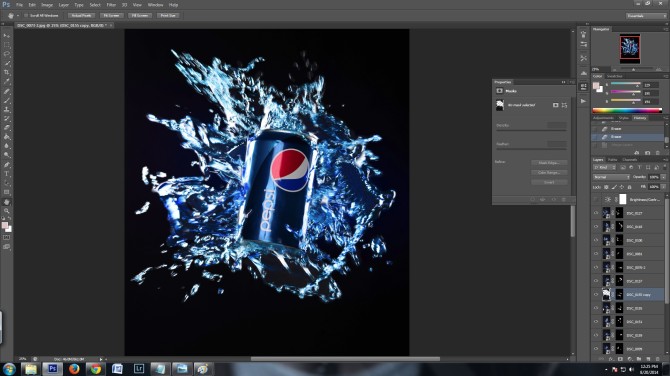Select the Rectangular Marquee tool

click(6, 45)
